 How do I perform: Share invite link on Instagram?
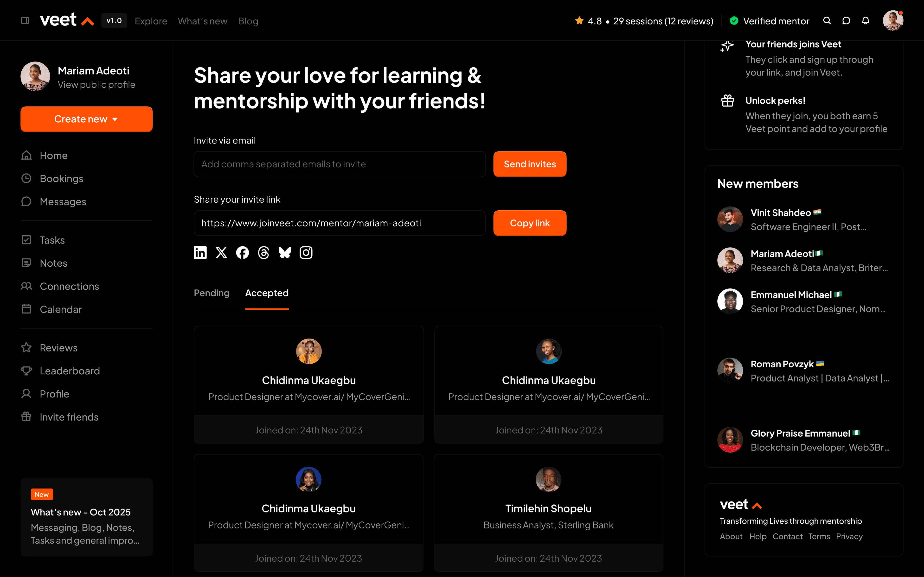click(306, 253)
